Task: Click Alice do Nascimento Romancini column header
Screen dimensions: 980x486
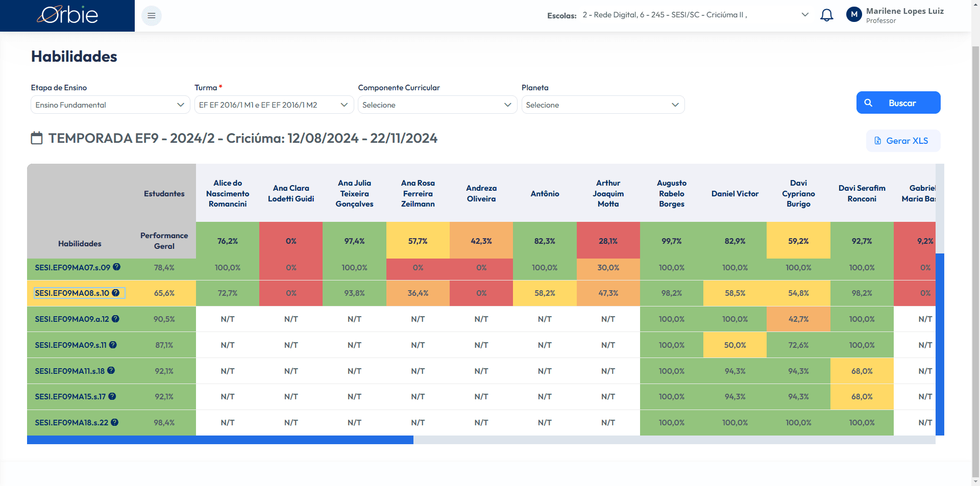Action: coord(228,193)
